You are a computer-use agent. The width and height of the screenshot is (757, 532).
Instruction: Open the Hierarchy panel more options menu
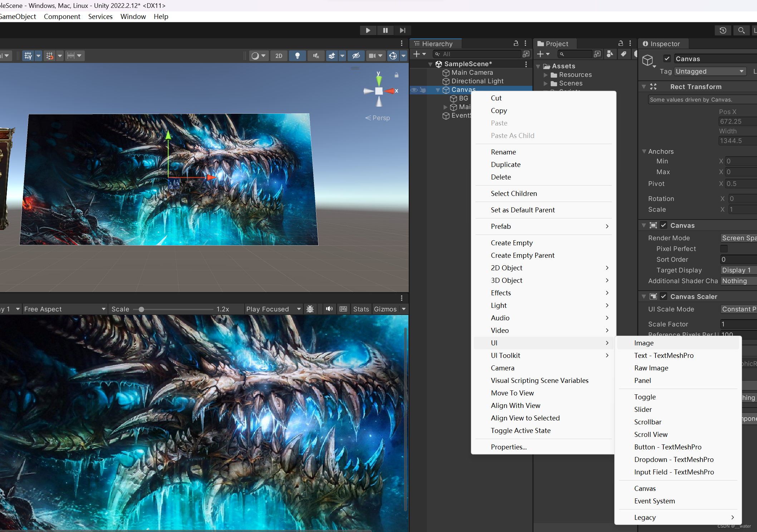525,43
